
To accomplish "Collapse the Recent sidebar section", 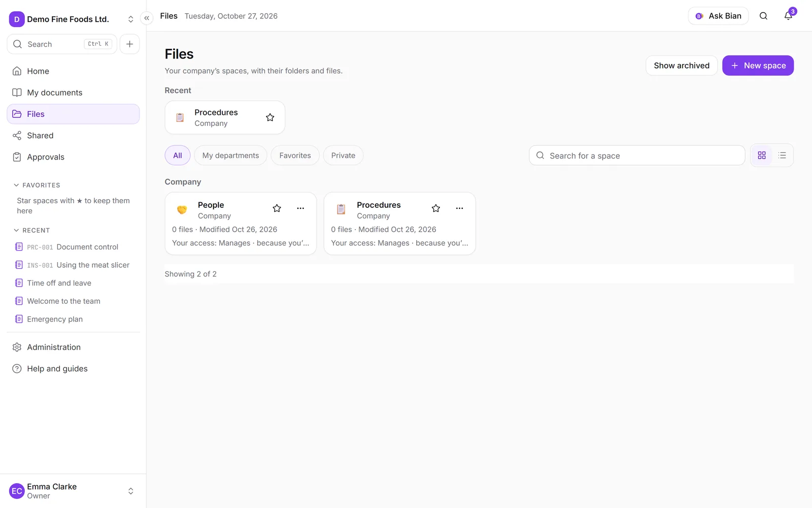I will [32, 231].
